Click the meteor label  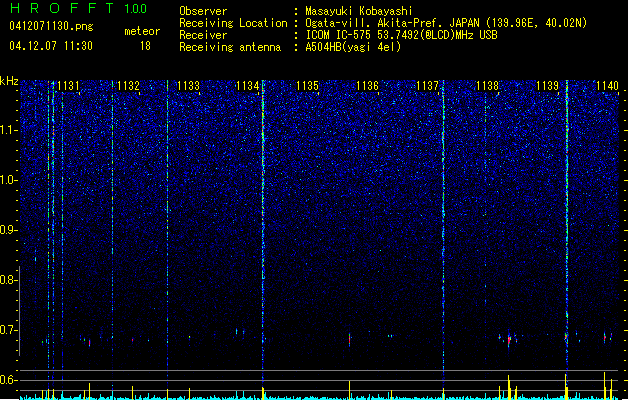142,31
